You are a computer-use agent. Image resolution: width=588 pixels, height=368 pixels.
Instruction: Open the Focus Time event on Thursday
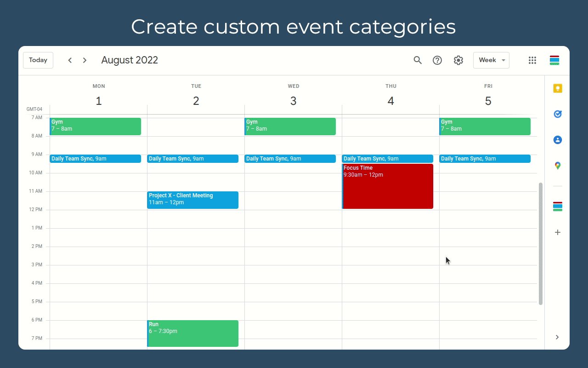[x=388, y=186]
